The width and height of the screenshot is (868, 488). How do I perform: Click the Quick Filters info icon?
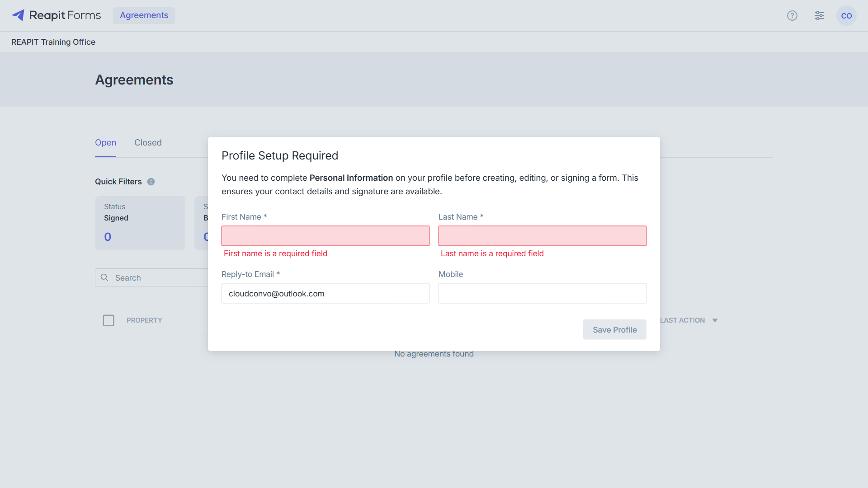pyautogui.click(x=151, y=182)
